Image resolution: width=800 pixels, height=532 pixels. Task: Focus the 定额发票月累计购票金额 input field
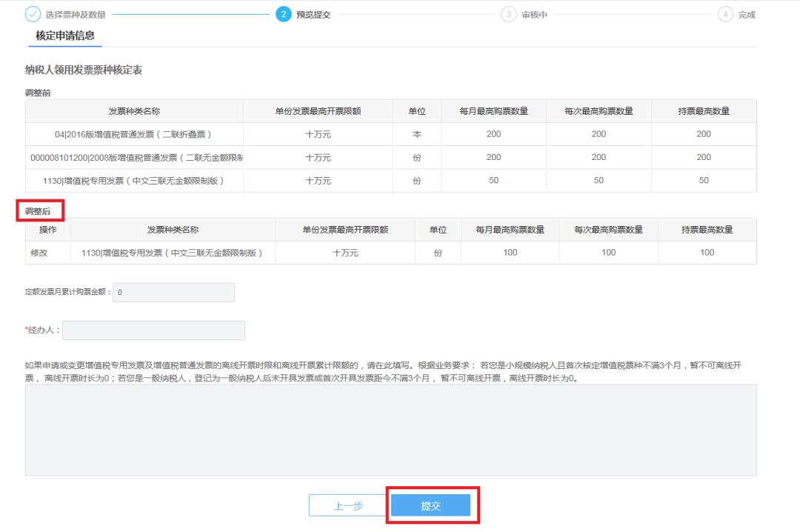[x=173, y=293]
